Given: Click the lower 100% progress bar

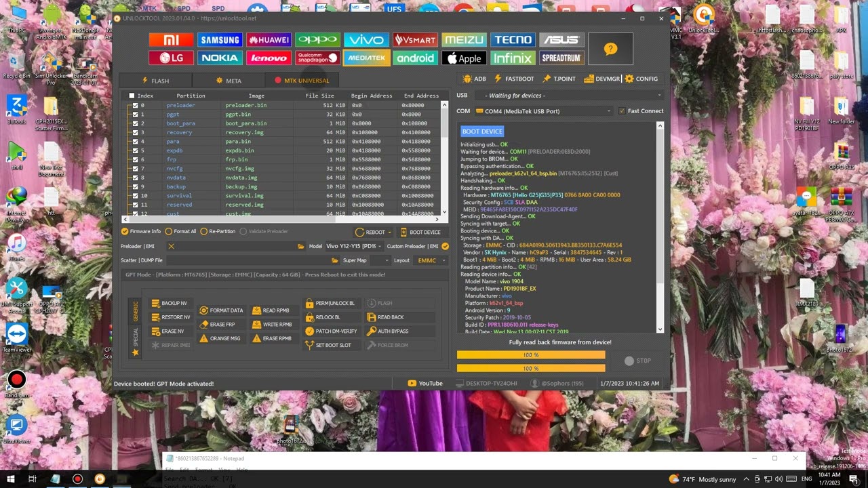Looking at the screenshot, I should (531, 368).
